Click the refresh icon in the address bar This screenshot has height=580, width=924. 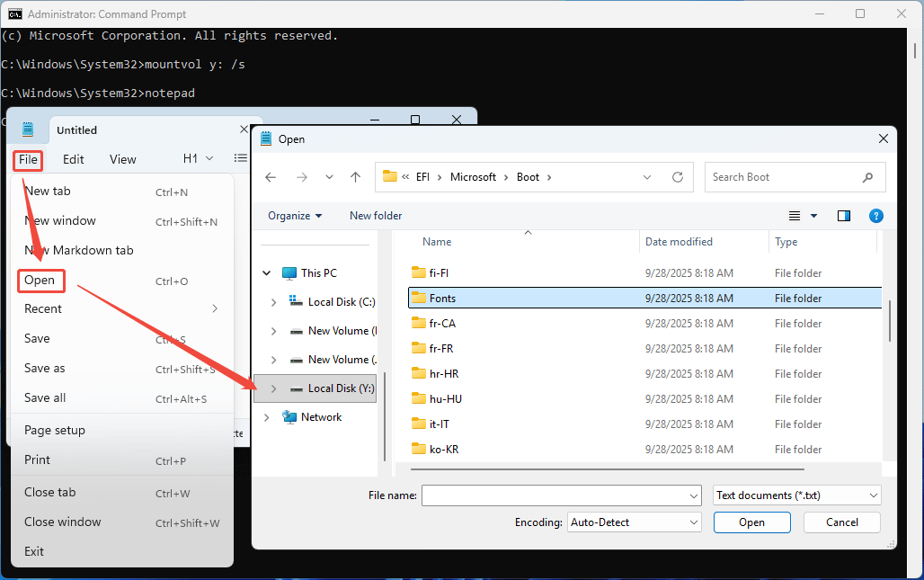(678, 177)
